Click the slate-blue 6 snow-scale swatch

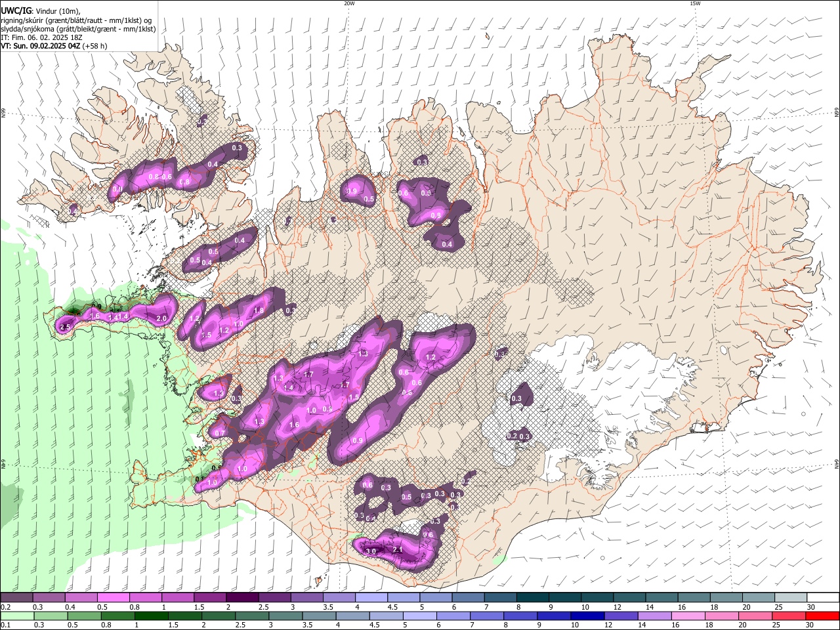click(x=468, y=598)
